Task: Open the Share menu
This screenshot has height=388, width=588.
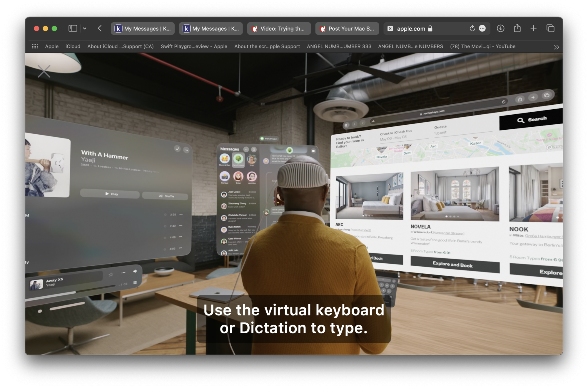Action: click(517, 29)
